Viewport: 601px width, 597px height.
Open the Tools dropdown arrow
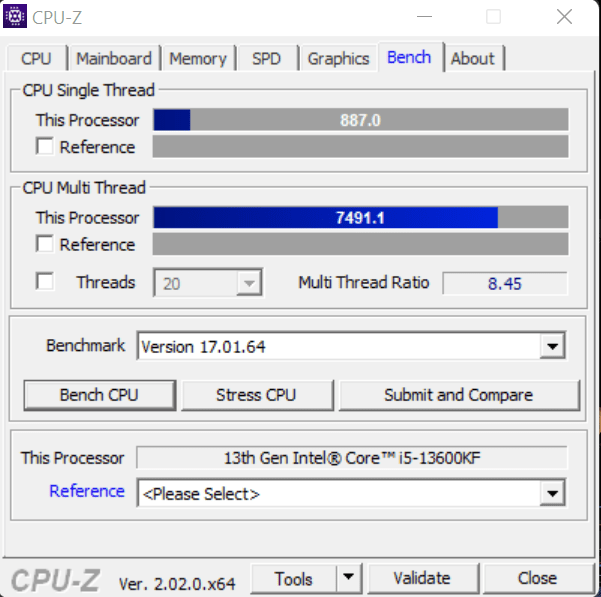pyautogui.click(x=348, y=577)
